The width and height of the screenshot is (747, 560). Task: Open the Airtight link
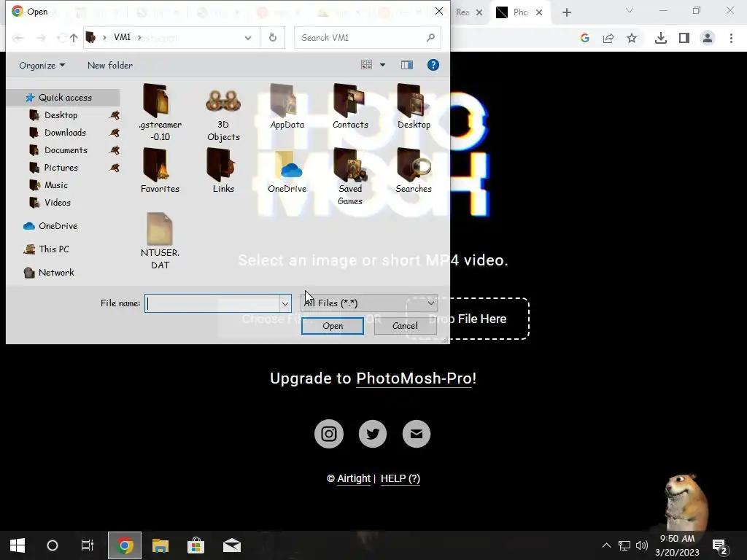pos(354,478)
